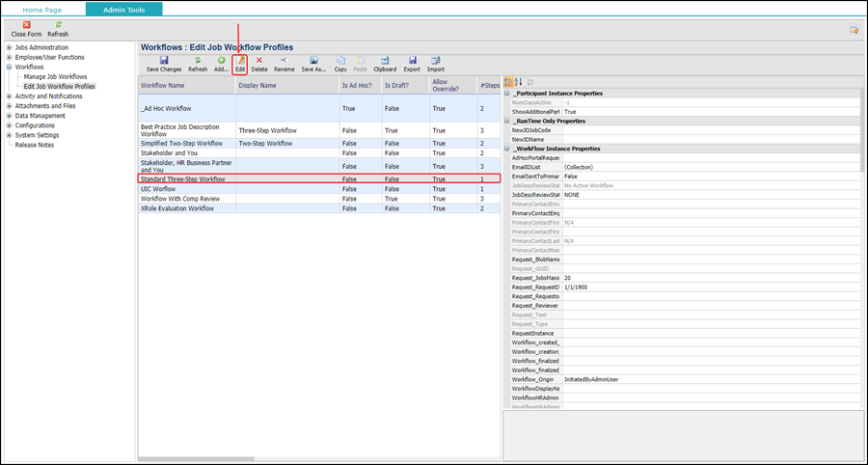
Task: Rename the selected workflow
Action: pos(284,65)
